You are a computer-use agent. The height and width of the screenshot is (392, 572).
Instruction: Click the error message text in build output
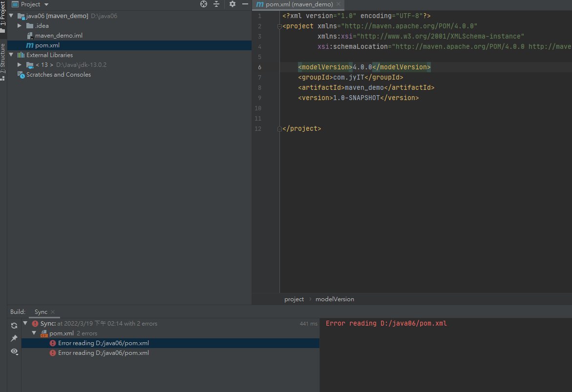[x=386, y=324]
